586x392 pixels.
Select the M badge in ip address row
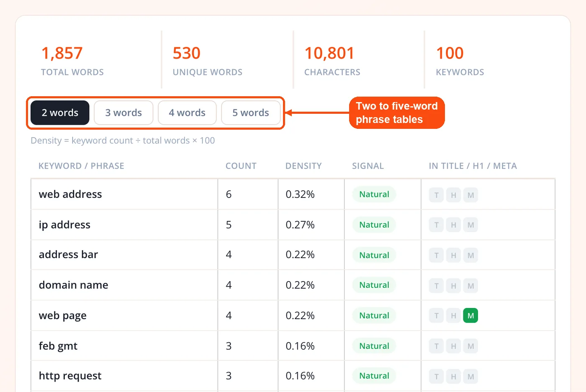click(471, 225)
